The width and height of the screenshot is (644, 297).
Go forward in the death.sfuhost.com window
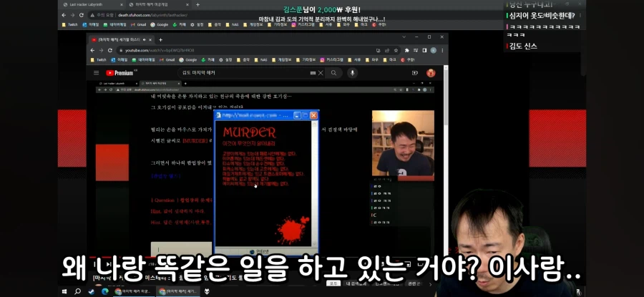pyautogui.click(x=73, y=15)
